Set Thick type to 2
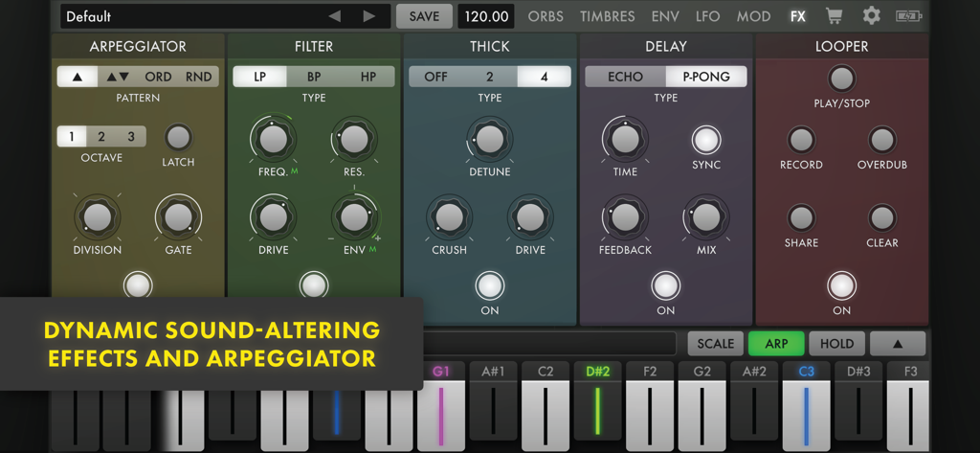 tap(490, 77)
